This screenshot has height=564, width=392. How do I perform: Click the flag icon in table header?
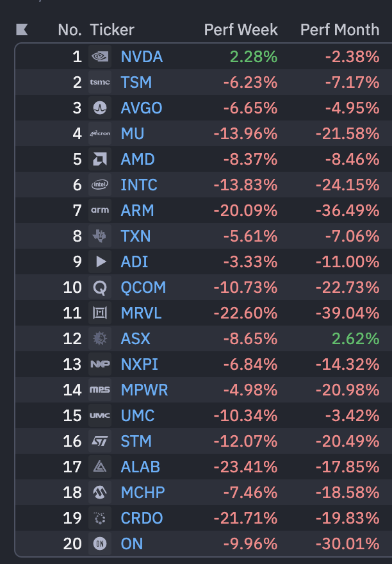(22, 29)
